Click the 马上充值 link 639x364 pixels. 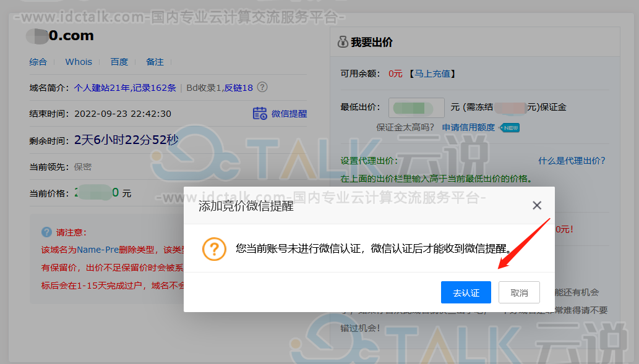coord(432,74)
